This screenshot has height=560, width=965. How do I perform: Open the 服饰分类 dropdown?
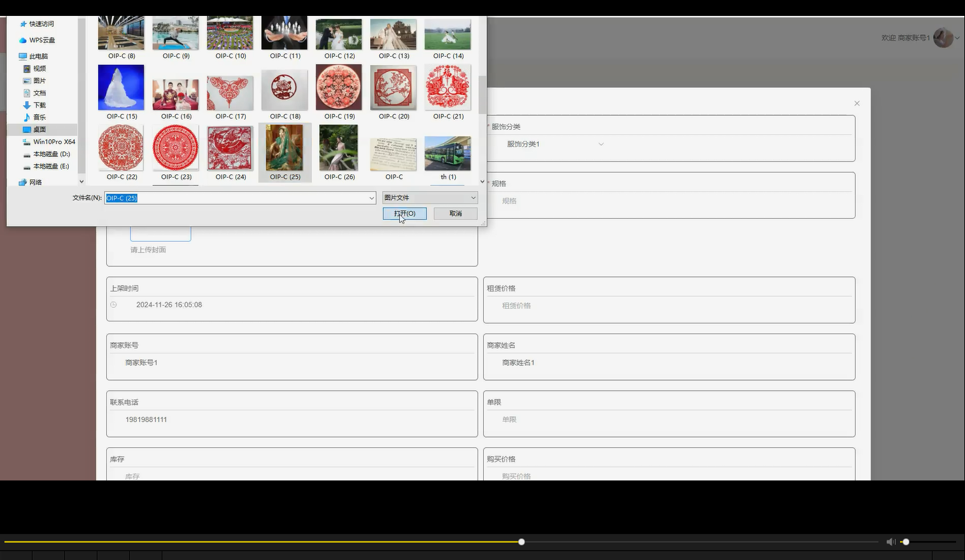(x=555, y=144)
